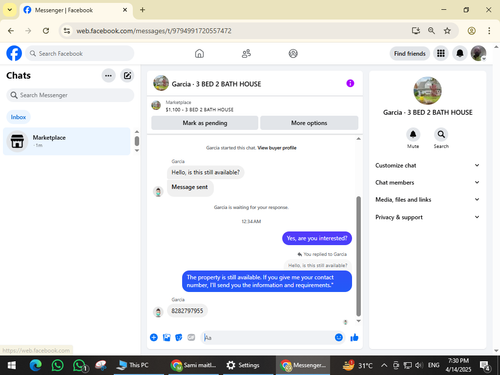Open Chats options three-dot button
The image size is (500, 375).
click(108, 76)
